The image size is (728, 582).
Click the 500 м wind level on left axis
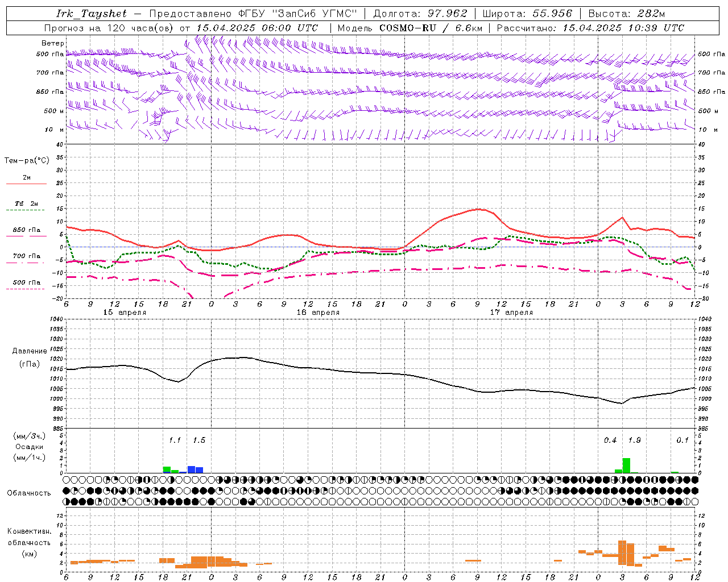pos(55,111)
